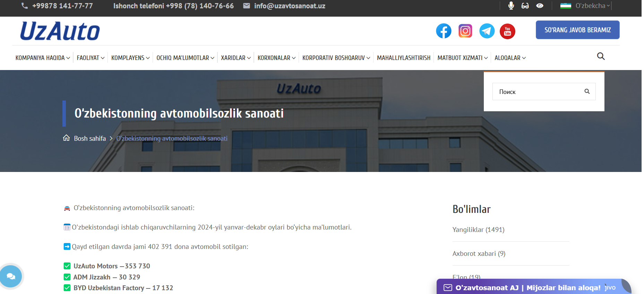Screen dimensions: 644x294
Task: Click the UzAuto Motors — 353 730 line
Action: pyautogui.click(x=112, y=266)
